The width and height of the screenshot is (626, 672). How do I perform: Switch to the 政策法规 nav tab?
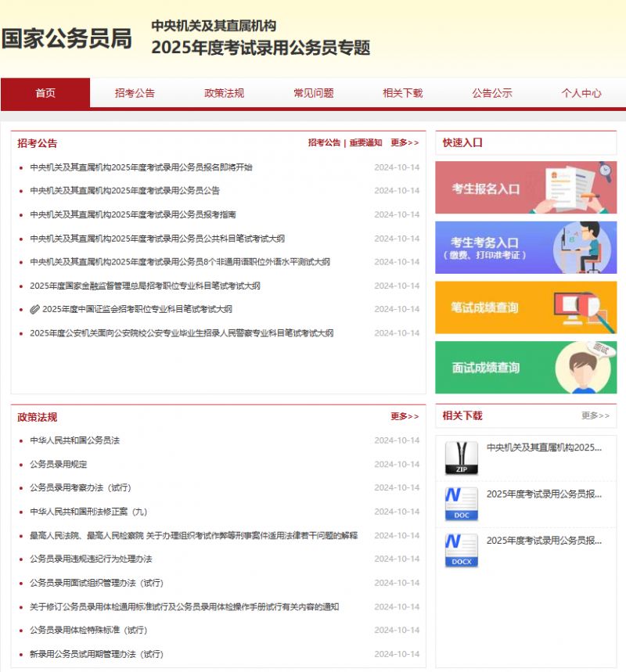coord(225,93)
